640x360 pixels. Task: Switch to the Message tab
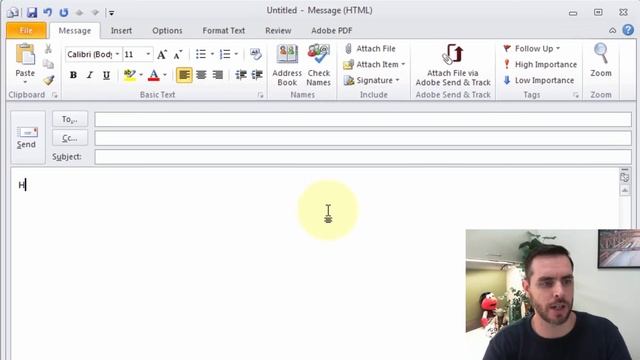click(x=75, y=31)
